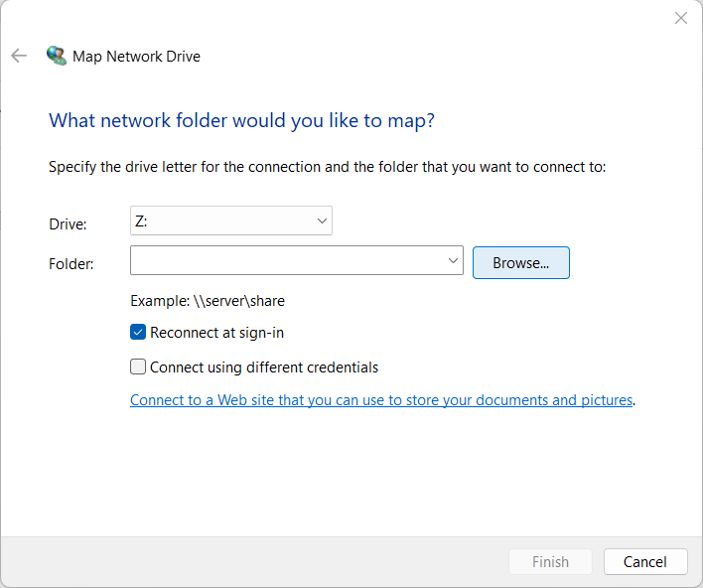Open the Drive letter combo box showing Z:
703x588 pixels.
230,221
